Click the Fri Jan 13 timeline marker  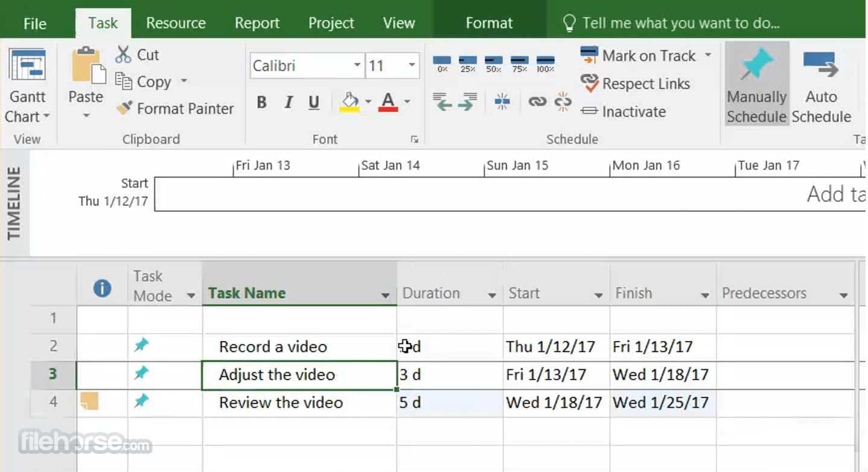coord(263,165)
